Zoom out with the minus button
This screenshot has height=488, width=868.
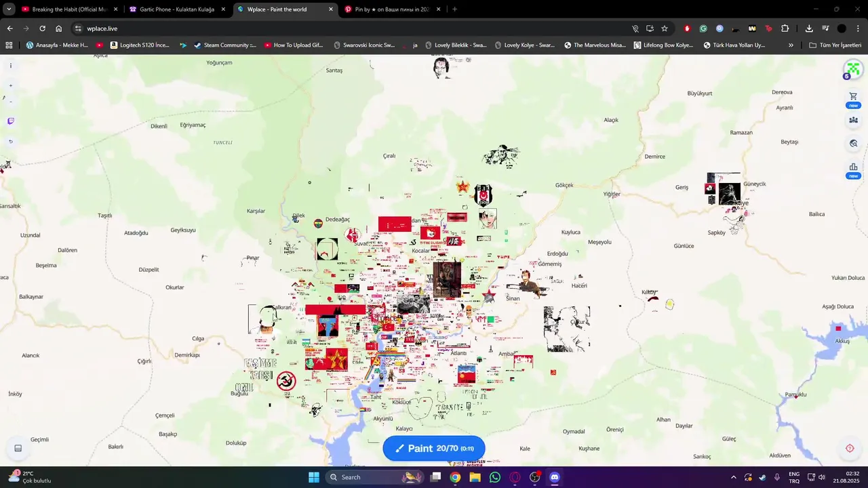(x=10, y=101)
